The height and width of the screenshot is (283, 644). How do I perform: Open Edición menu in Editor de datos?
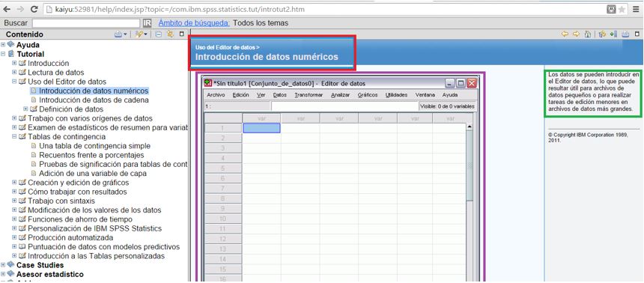pos(240,95)
